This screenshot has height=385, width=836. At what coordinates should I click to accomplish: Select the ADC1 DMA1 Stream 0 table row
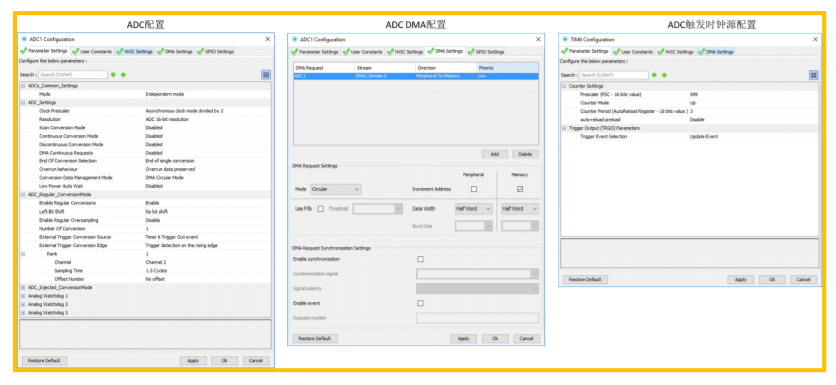(x=416, y=76)
